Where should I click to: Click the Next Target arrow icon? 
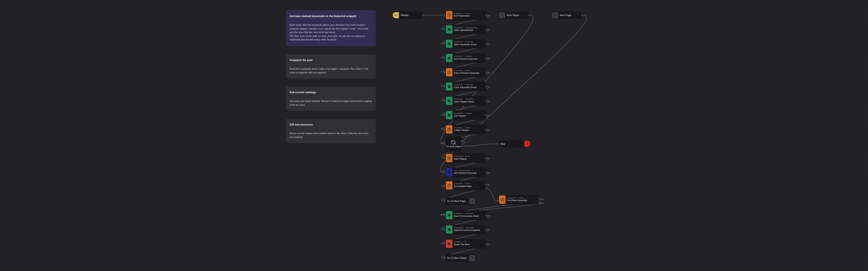coord(502,15)
